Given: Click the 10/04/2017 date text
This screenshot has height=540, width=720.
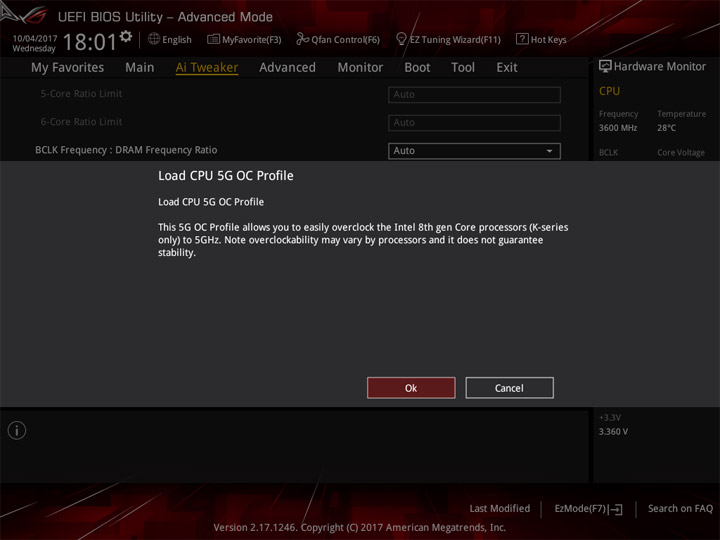Looking at the screenshot, I should pyautogui.click(x=35, y=38).
